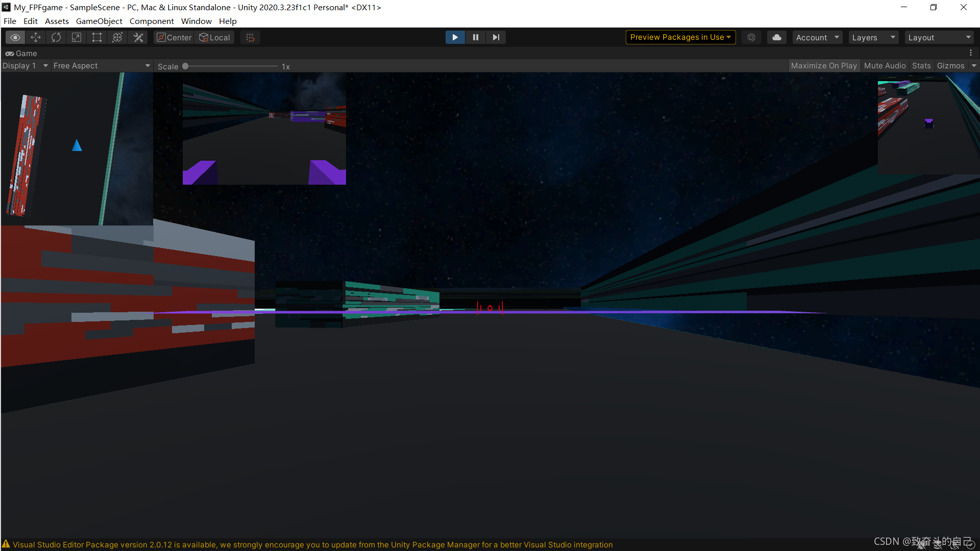This screenshot has width=980, height=551.
Task: Pause the game playback
Action: pos(475,37)
